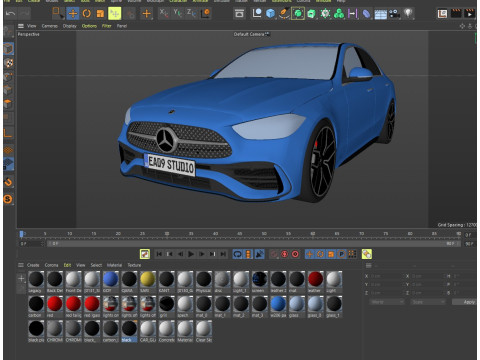
Task: Select the Scale tool
Action: coord(100,14)
